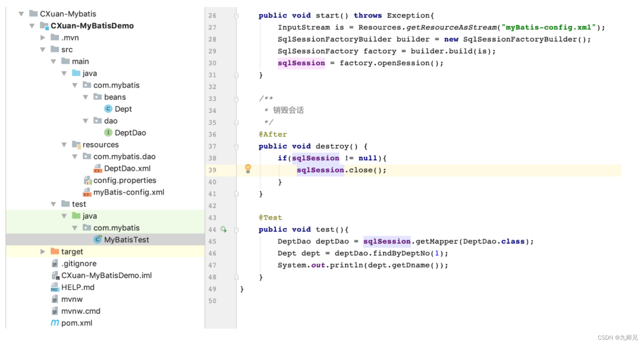
Task: Click the main java source folder icon
Action: pos(76,73)
